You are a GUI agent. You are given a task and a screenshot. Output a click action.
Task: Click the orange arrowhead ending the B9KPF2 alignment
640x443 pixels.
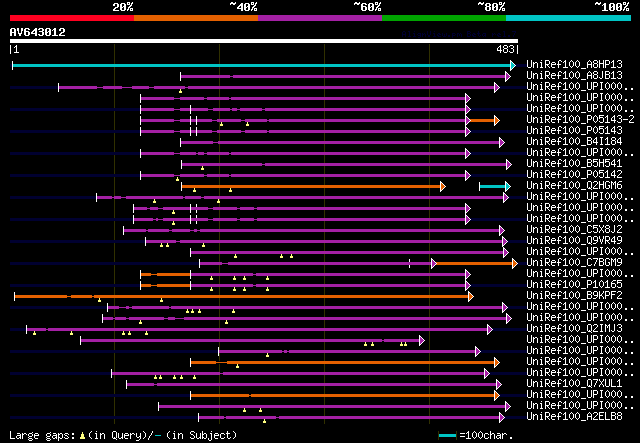point(471,296)
